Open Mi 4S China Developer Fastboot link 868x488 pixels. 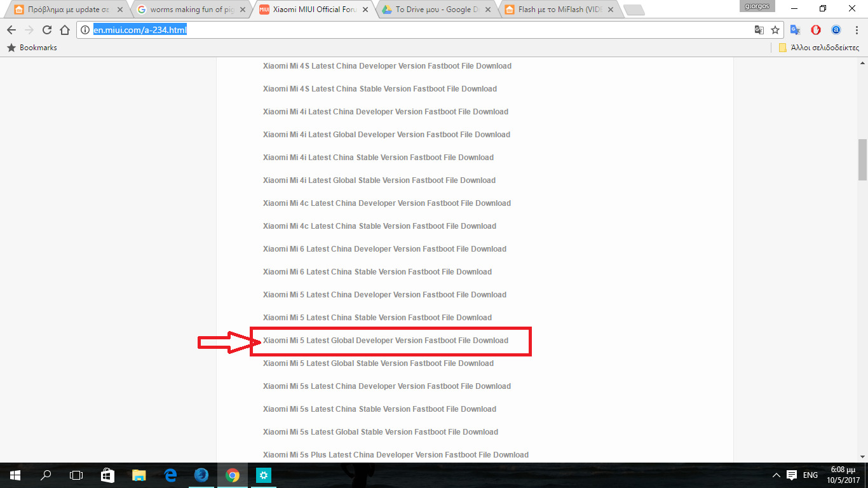[x=387, y=66]
